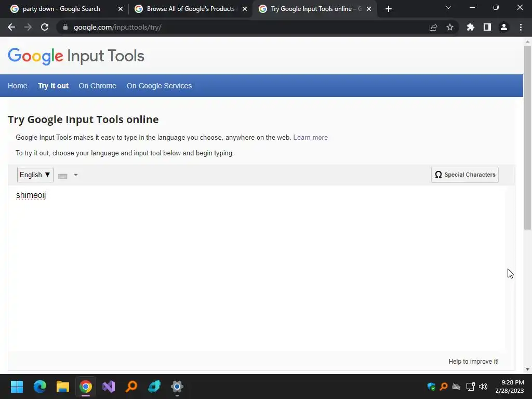Image resolution: width=532 pixels, height=399 pixels.
Task: Reload the current page
Action: 45,27
